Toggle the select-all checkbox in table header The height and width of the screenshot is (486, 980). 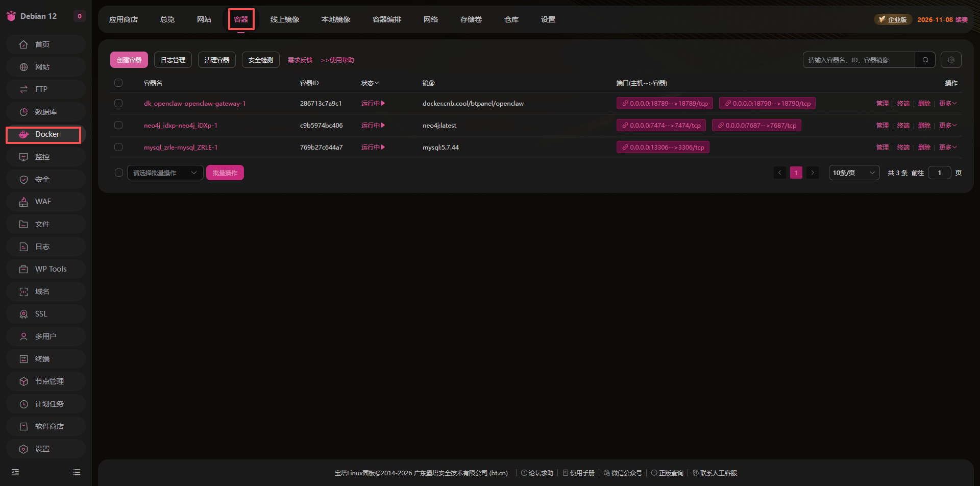118,83
